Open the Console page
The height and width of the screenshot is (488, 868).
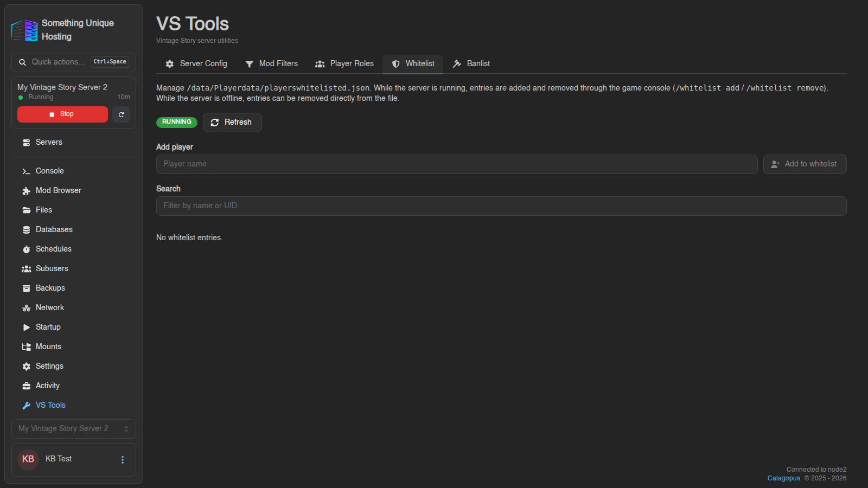pos(74,171)
